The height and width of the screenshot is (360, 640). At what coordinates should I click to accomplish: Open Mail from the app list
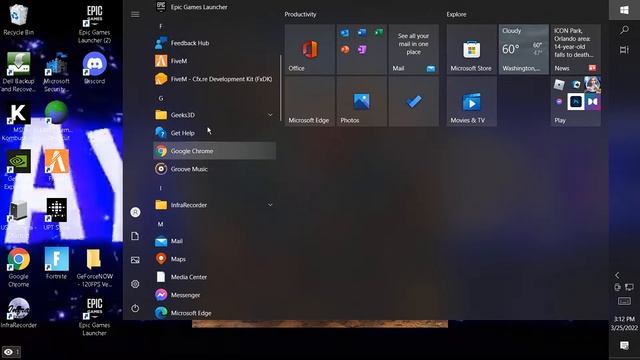pyautogui.click(x=215, y=241)
